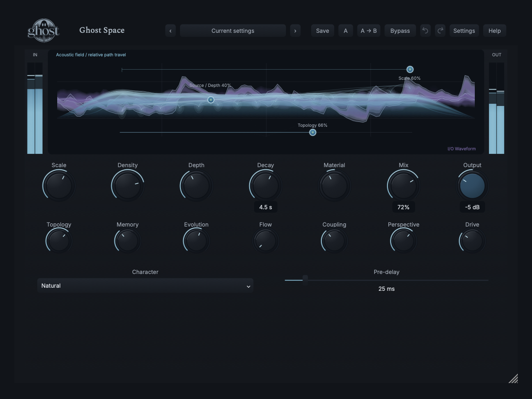Screen dimensions: 532x399
Task: Click the Material knob
Action: (x=334, y=186)
